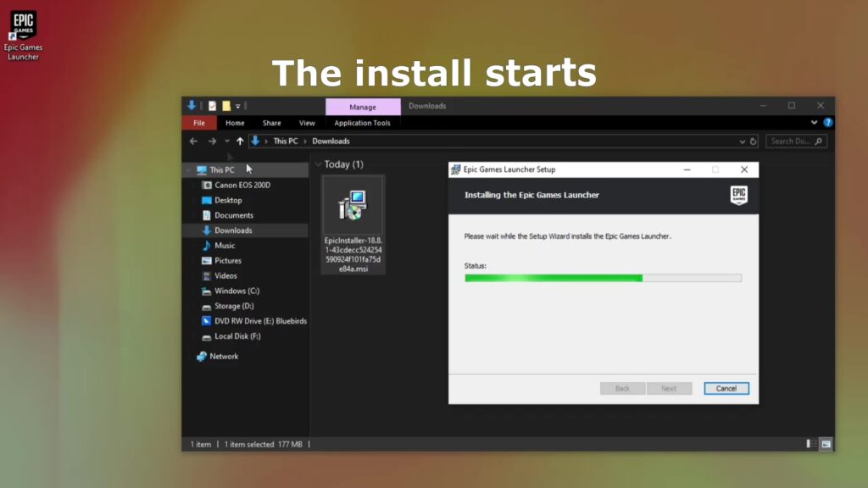The image size is (868, 488).
Task: Maximize the Downloads explorer window
Action: tap(792, 106)
